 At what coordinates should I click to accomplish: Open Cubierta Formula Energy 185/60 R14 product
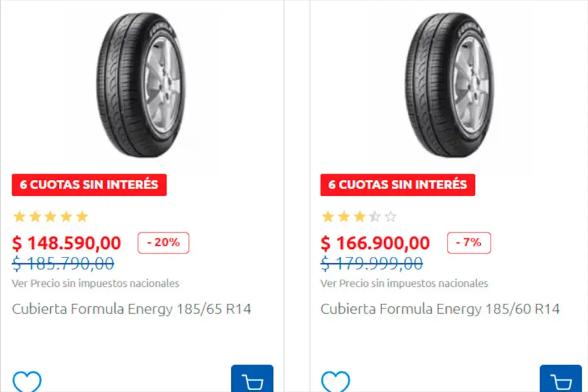tap(440, 308)
